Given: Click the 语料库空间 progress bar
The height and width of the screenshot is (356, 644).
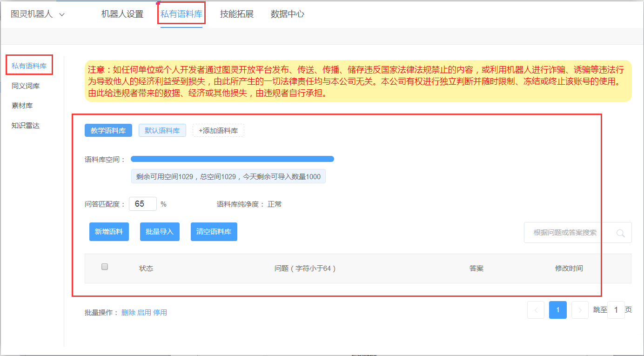Looking at the screenshot, I should point(232,159).
